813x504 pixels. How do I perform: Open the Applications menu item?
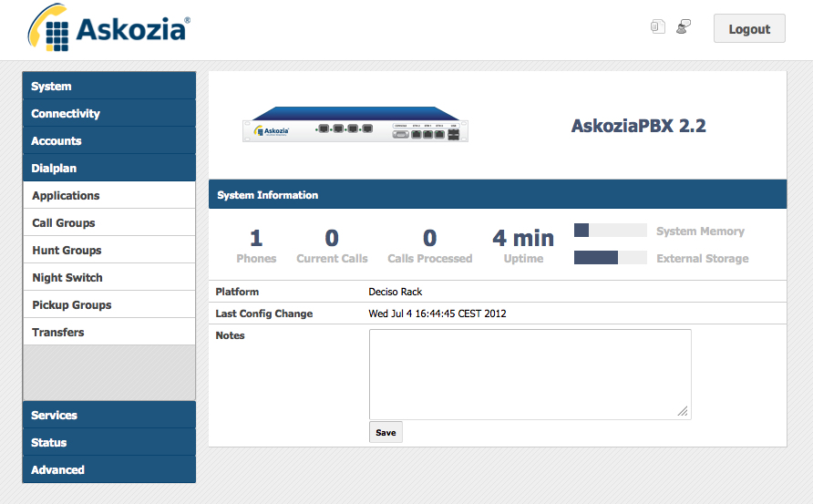(108, 195)
